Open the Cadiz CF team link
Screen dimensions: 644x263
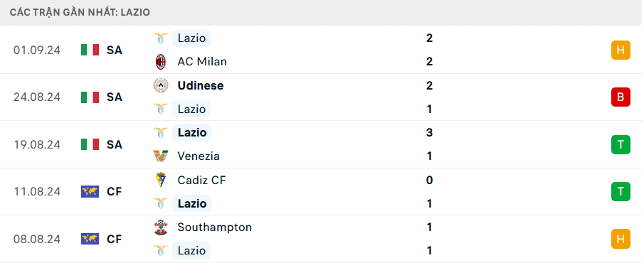[x=201, y=180]
